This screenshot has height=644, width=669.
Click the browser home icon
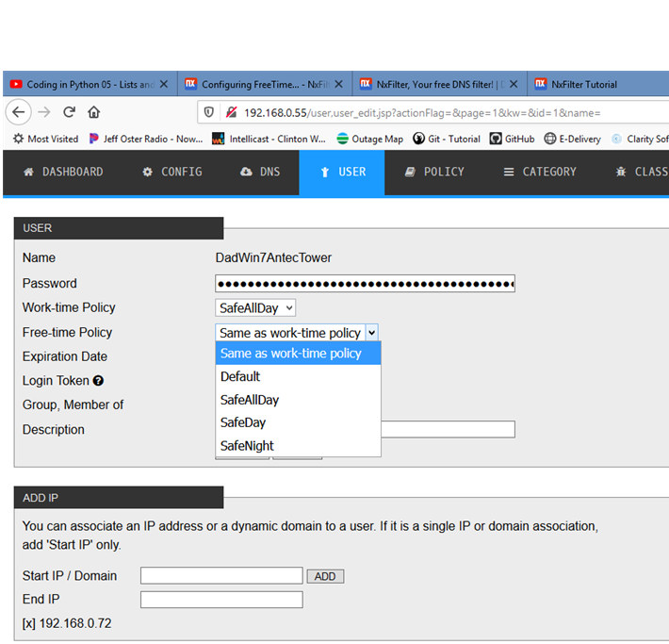[93, 112]
